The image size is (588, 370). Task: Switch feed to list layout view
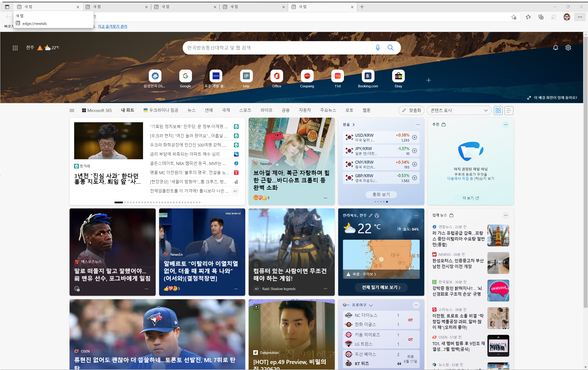click(x=508, y=111)
